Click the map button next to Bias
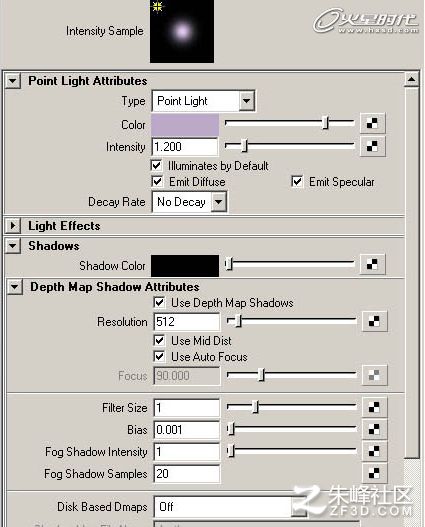This screenshot has height=527, width=425. [x=375, y=430]
